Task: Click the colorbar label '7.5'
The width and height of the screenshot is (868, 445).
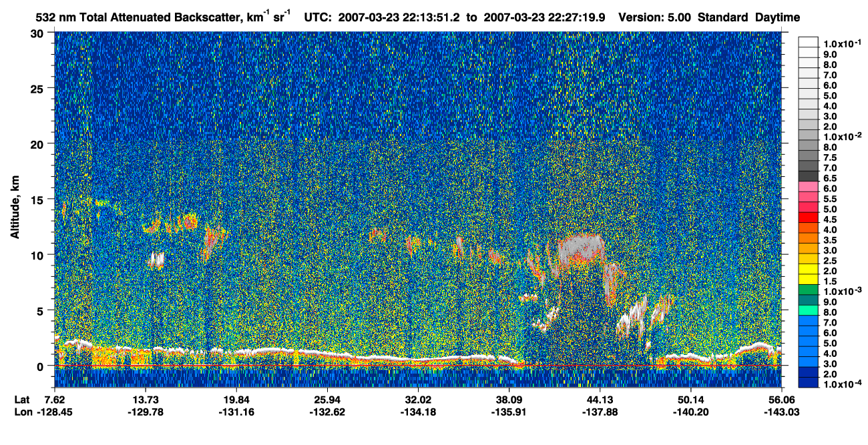Action: [x=831, y=157]
